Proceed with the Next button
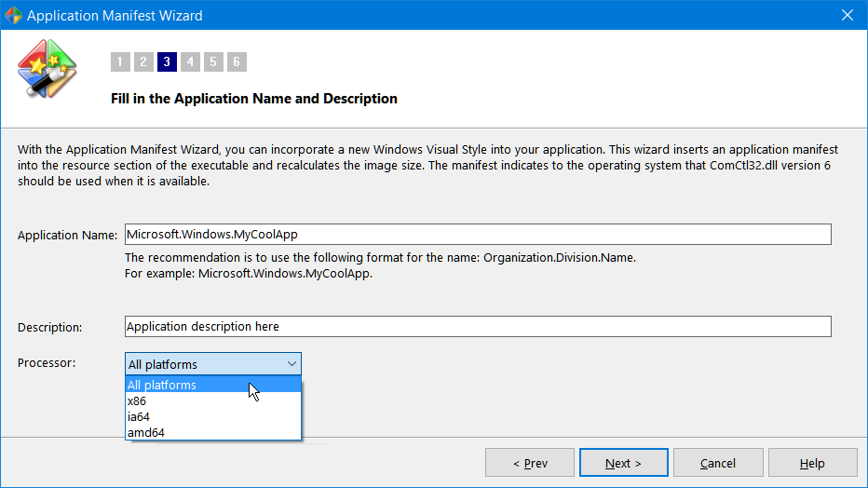Image resolution: width=868 pixels, height=488 pixels. pyautogui.click(x=623, y=463)
